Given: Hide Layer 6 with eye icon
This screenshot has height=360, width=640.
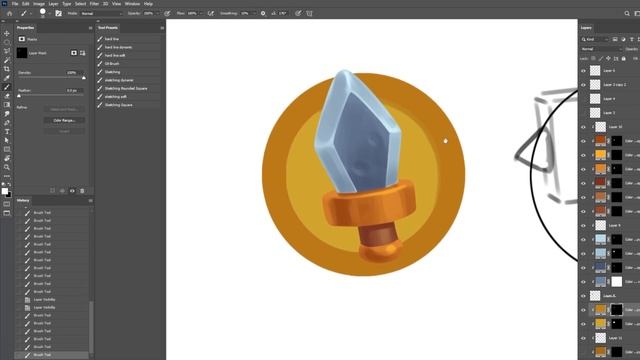Looking at the screenshot, I should tap(583, 71).
